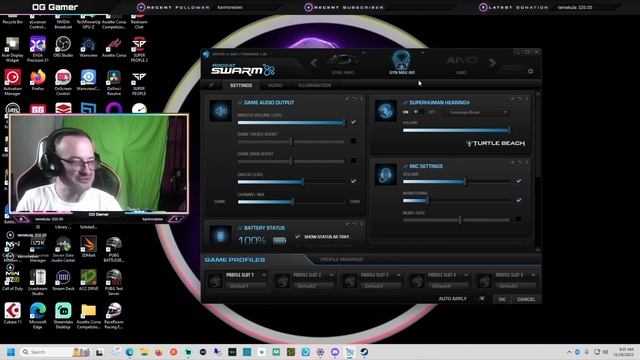Click Cancel in Swarm window
Viewport: 640px width, 360px height.
pos(526,299)
